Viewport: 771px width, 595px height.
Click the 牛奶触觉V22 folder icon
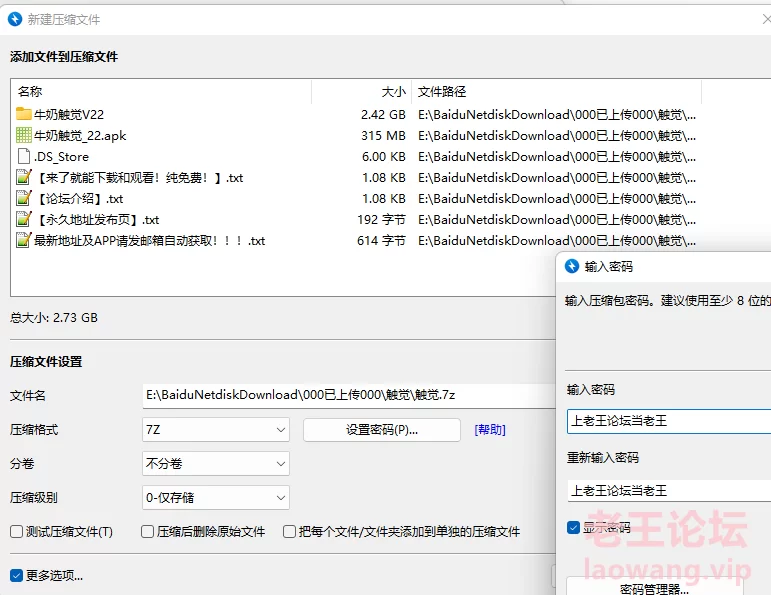click(x=24, y=114)
